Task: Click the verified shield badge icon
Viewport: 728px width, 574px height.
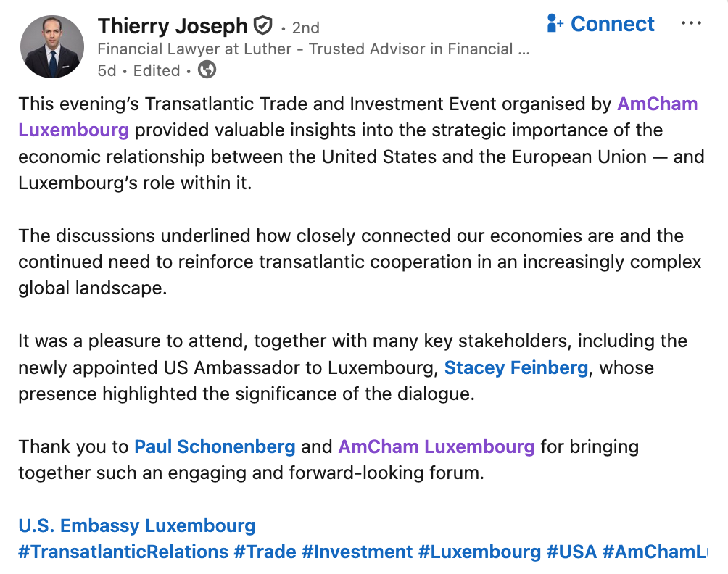Action: [x=262, y=27]
